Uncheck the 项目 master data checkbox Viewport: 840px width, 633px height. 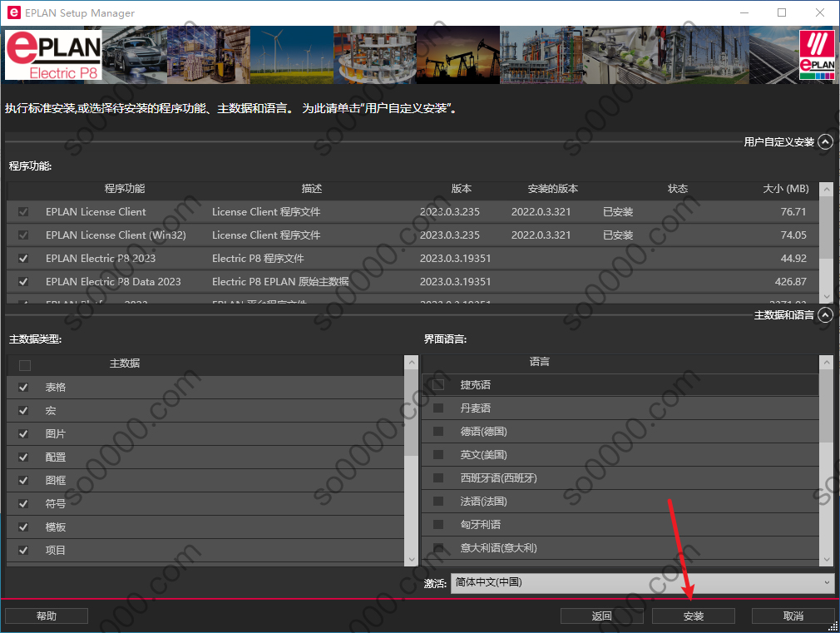pos(23,550)
